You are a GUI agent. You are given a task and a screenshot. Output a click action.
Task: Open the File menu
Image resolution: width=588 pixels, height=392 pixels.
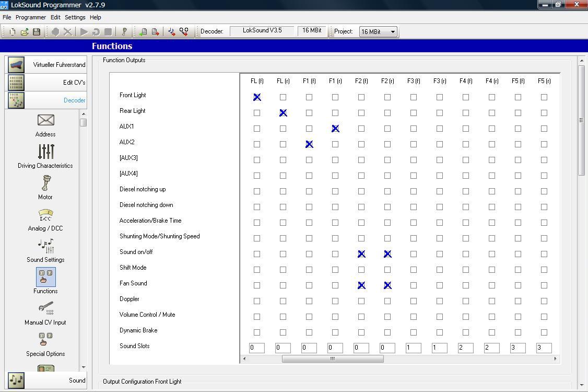[7, 17]
